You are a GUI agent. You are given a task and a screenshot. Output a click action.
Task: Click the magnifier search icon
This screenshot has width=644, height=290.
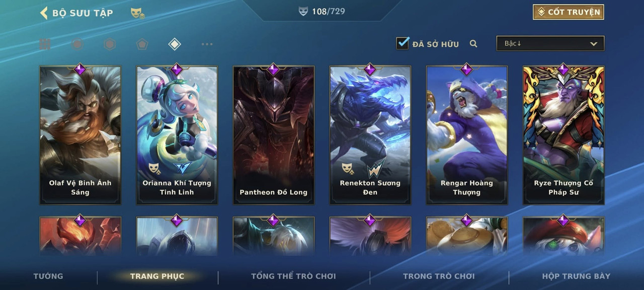click(x=473, y=44)
